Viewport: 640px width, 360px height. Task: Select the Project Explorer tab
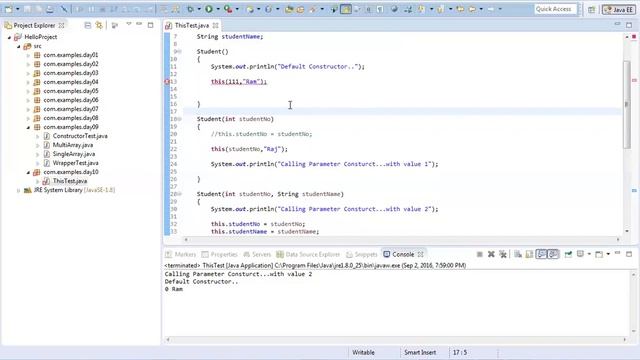[34, 25]
